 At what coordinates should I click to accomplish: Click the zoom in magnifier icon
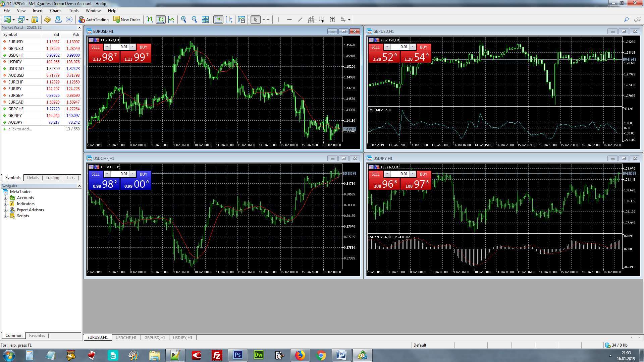click(x=183, y=20)
